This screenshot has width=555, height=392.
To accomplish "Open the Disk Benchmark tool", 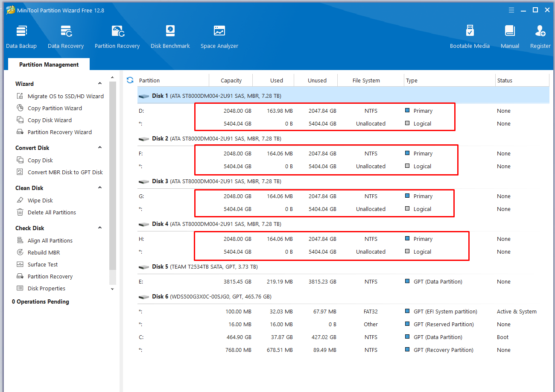I will tap(170, 37).
